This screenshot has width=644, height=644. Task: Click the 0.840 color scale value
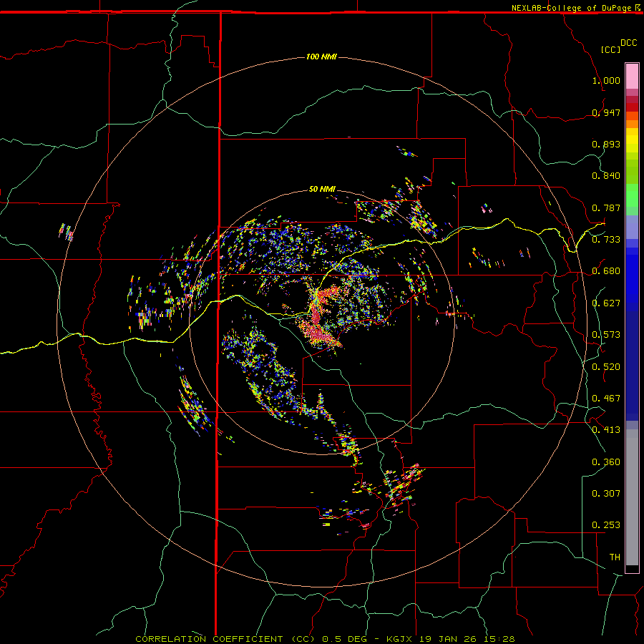click(x=606, y=176)
